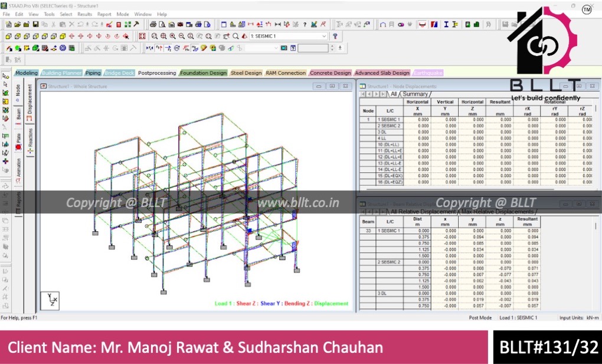The image size is (602, 364).
Task: Click the hammer tool icon
Action: click(136, 25)
